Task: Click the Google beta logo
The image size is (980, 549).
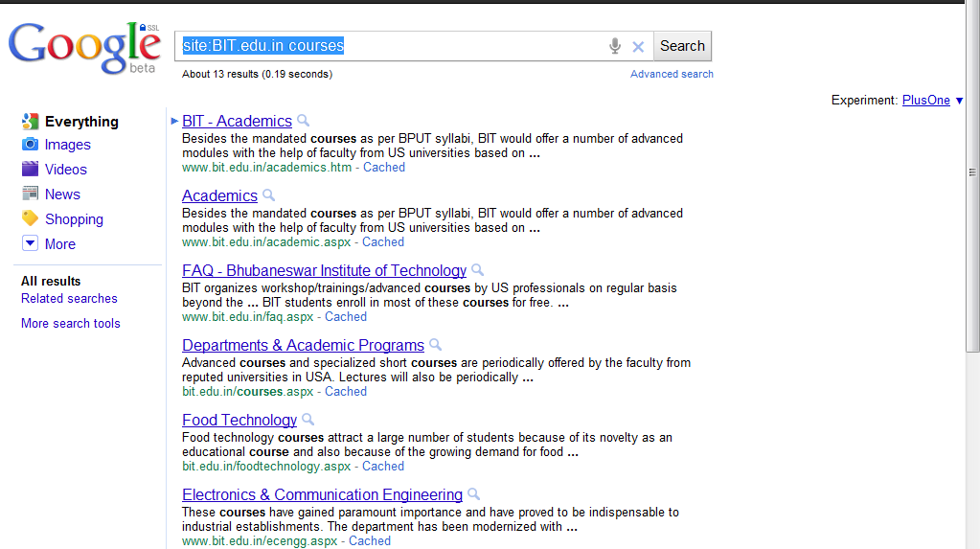Action: [x=83, y=48]
